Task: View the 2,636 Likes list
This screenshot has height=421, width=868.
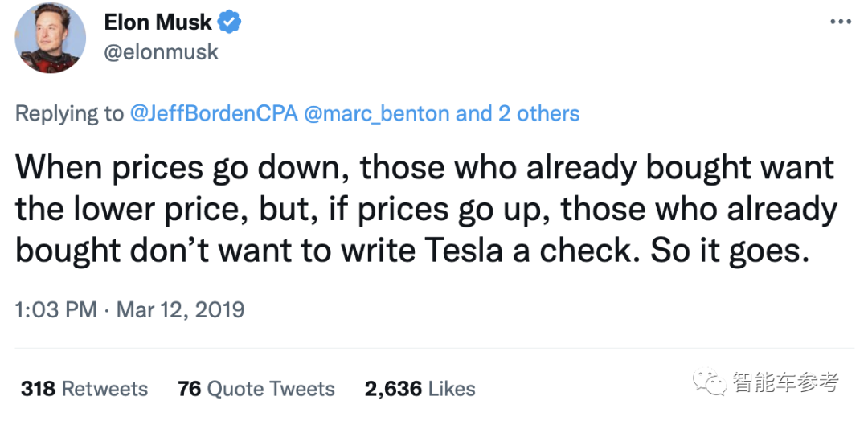Action: pyautogui.click(x=420, y=389)
